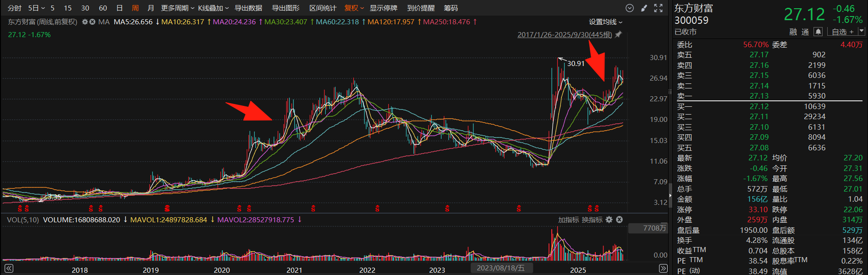Select the 15-minute period
The width and height of the screenshot is (868, 275).
[68, 8]
